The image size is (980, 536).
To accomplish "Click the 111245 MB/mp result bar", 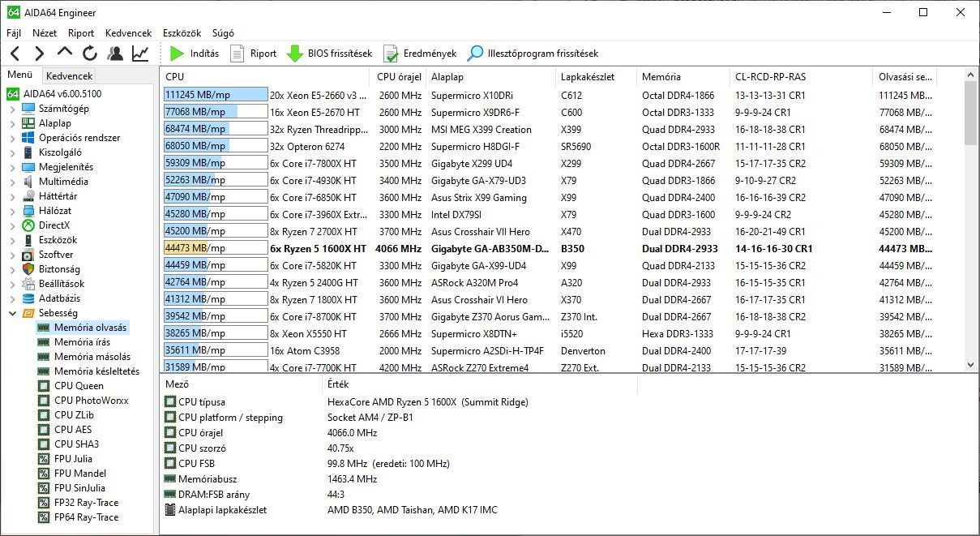I will [216, 95].
